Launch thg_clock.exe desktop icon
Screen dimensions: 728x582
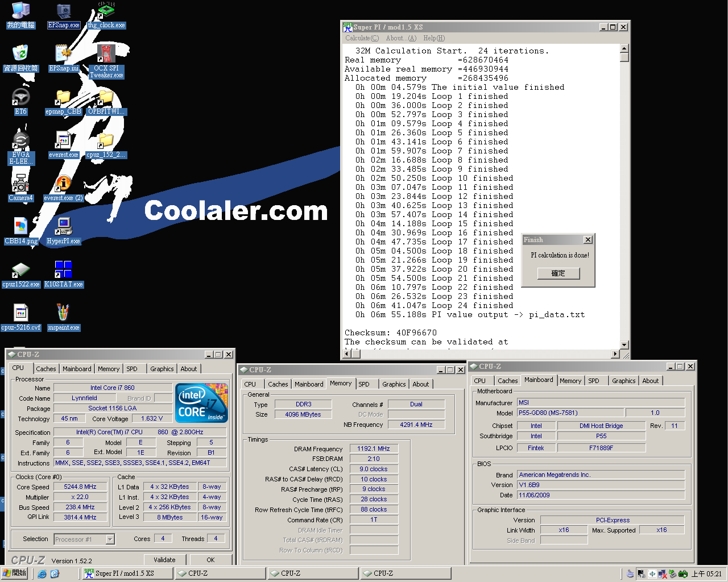tap(106, 15)
